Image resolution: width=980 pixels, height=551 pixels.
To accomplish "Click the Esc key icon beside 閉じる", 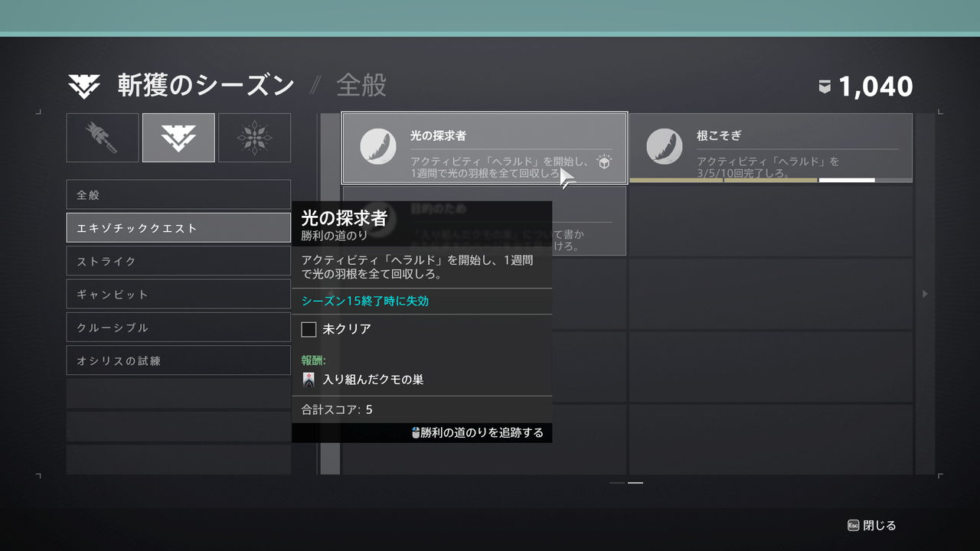I will tap(854, 526).
